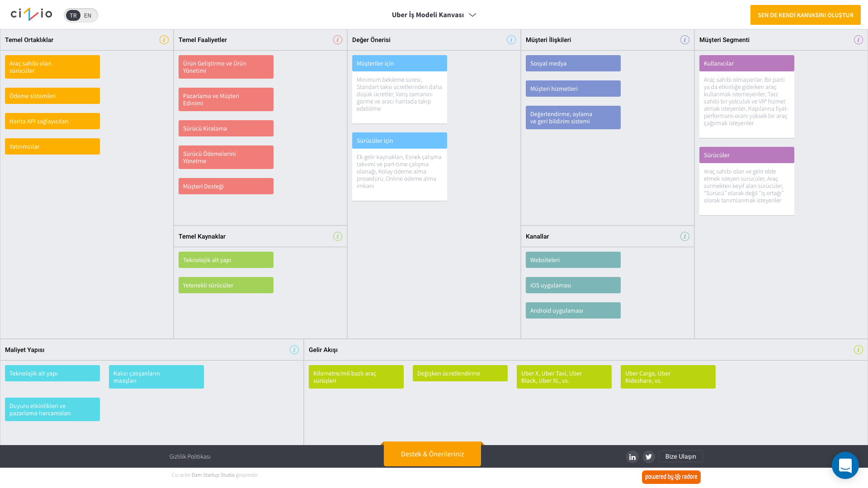
Task: Switch language to EN
Action: coord(88,15)
